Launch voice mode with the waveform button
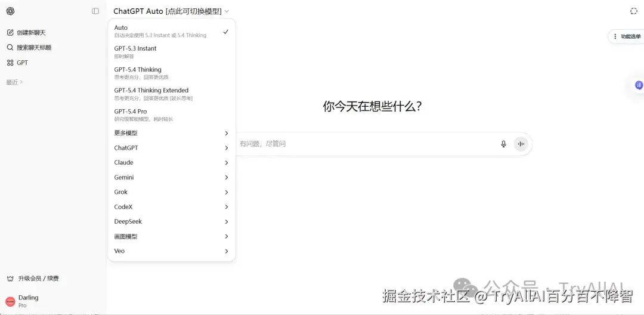The height and width of the screenshot is (315, 644). [x=521, y=144]
